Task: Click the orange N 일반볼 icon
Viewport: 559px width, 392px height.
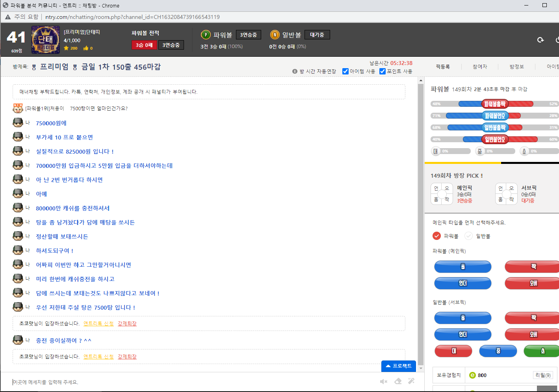Action: 275,35
